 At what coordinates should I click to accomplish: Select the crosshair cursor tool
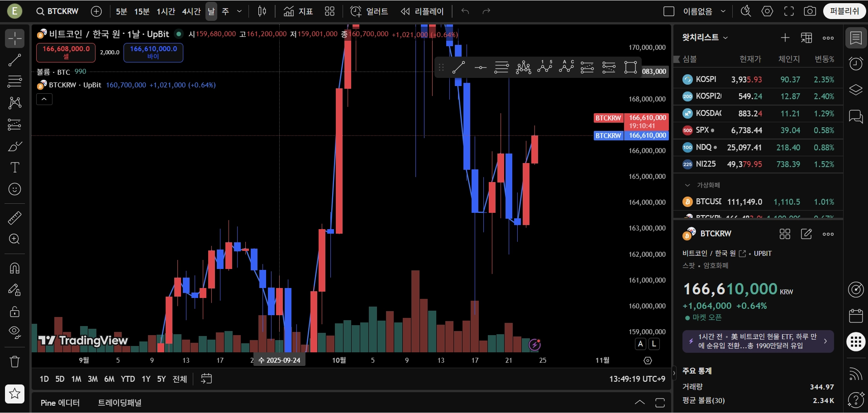pos(14,38)
